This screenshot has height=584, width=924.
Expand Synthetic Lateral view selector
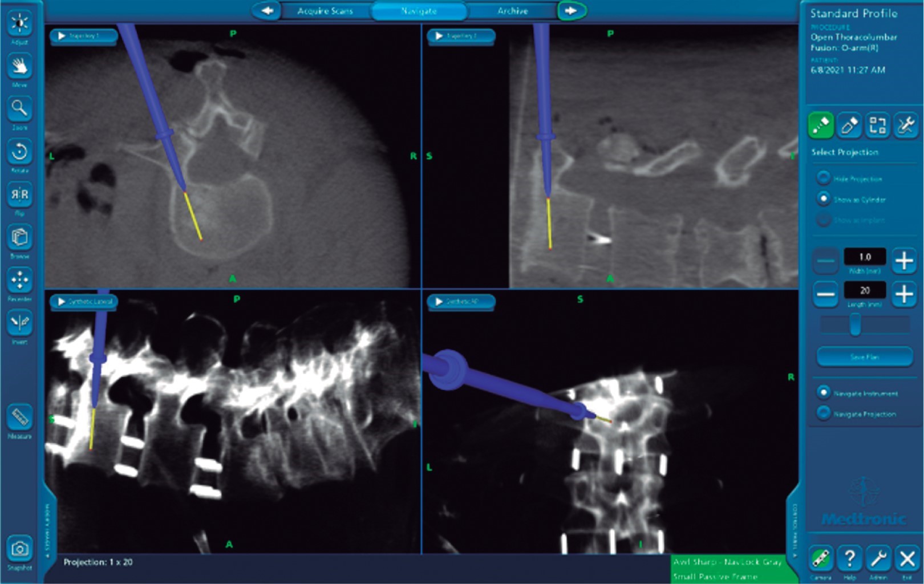pos(84,302)
